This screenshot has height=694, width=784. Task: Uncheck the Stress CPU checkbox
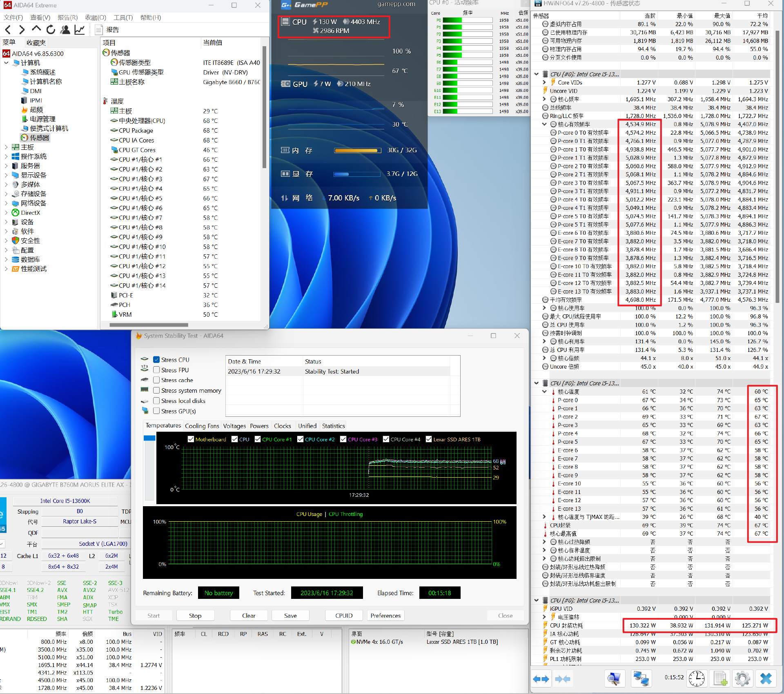pyautogui.click(x=156, y=360)
